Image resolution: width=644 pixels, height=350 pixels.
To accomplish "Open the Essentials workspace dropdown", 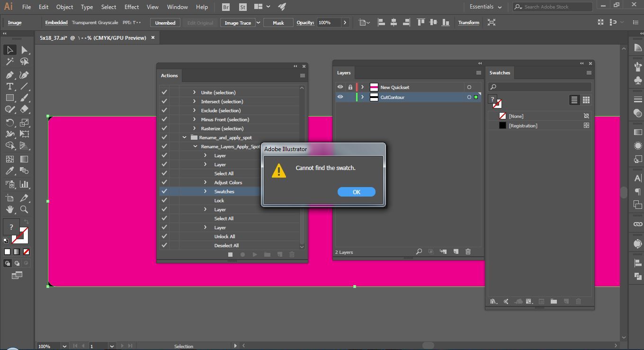I will [x=485, y=7].
